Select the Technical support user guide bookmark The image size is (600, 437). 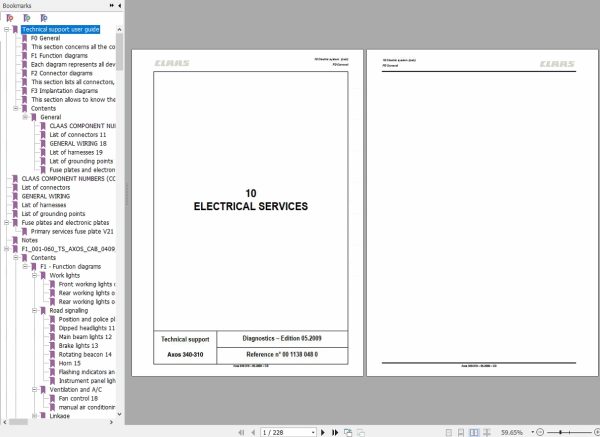point(60,29)
